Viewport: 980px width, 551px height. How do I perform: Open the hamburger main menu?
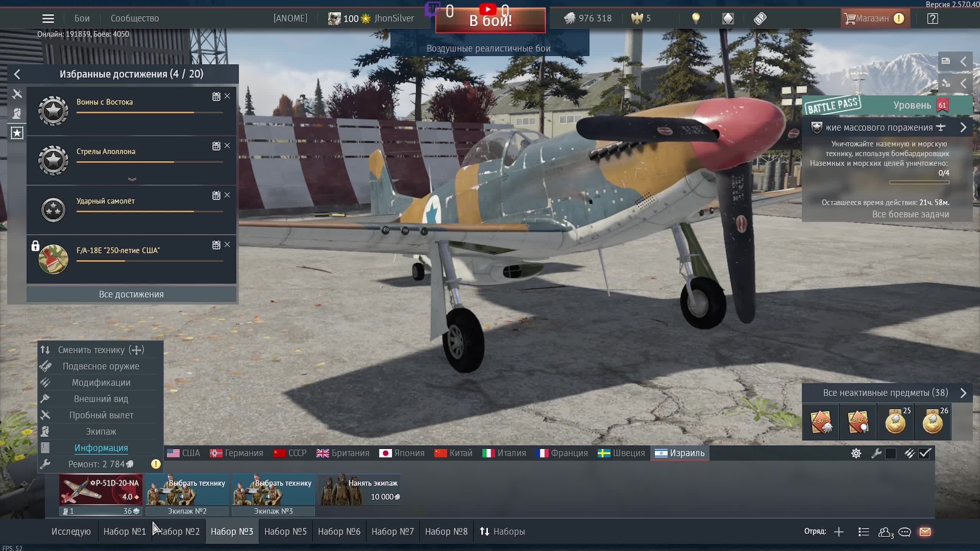click(48, 18)
